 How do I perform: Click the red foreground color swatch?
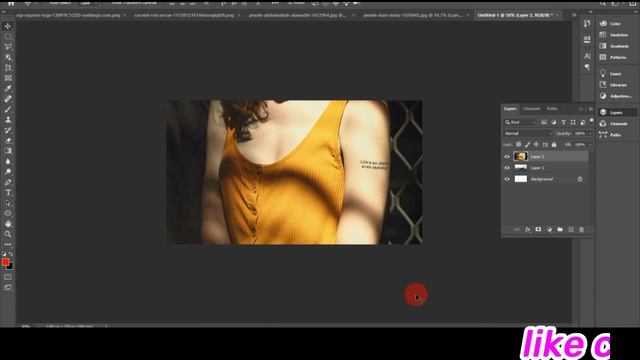(x=5, y=262)
